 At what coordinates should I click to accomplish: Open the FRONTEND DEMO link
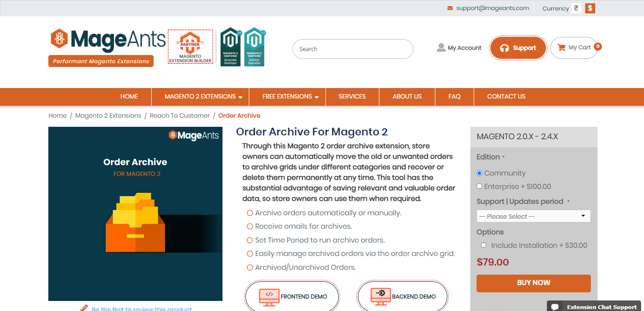tap(292, 296)
